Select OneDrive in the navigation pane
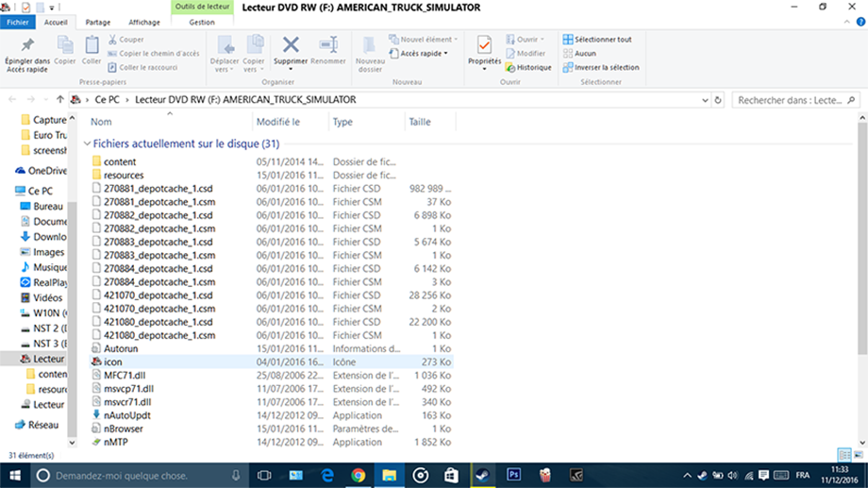This screenshot has width=868, height=488. pos(41,171)
